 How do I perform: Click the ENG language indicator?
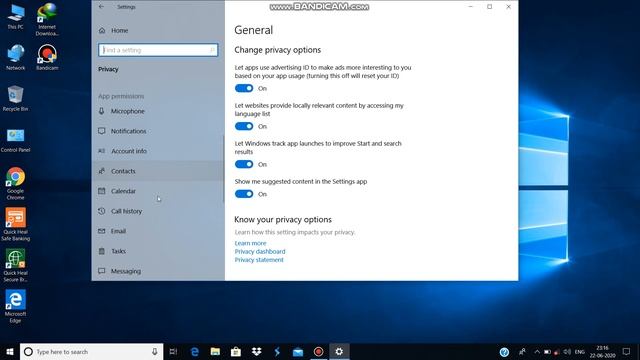[x=580, y=351]
